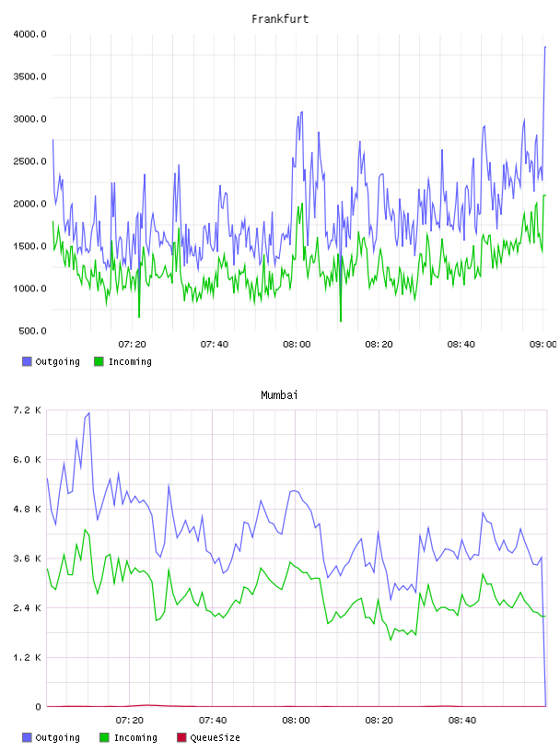This screenshot has height=752, width=560.
Task: Click the 2500.0 axis label in Frankfurt chart
Action: tap(29, 161)
